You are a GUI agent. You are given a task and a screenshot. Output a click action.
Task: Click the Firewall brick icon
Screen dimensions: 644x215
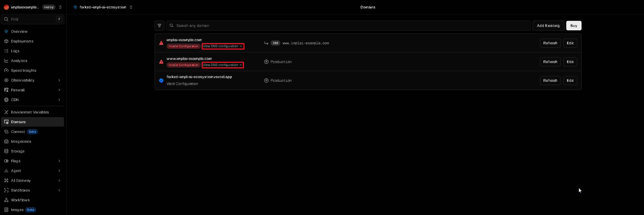[x=6, y=90]
